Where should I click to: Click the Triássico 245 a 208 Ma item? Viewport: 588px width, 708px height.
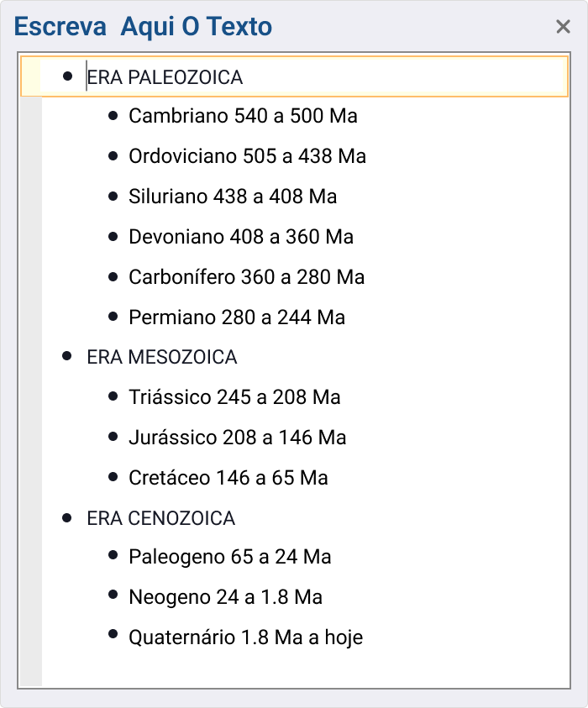pyautogui.click(x=234, y=397)
